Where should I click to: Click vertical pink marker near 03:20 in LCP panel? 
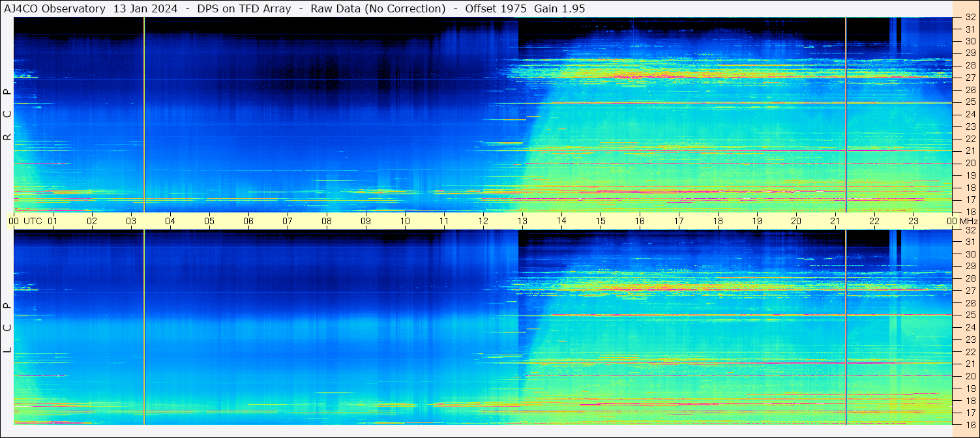pyautogui.click(x=144, y=326)
